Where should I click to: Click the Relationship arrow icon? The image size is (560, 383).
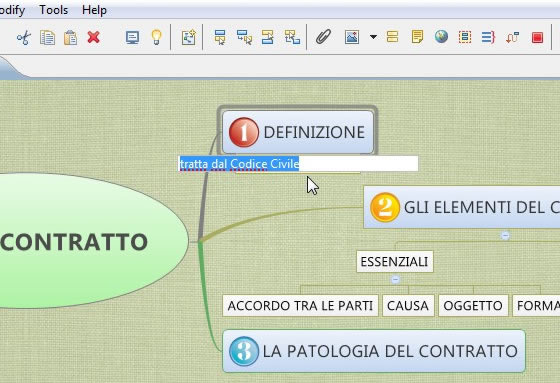[512, 37]
